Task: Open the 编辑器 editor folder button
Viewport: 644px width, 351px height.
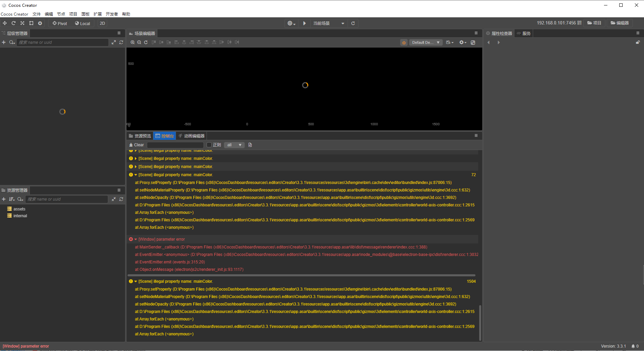Action: coord(620,23)
